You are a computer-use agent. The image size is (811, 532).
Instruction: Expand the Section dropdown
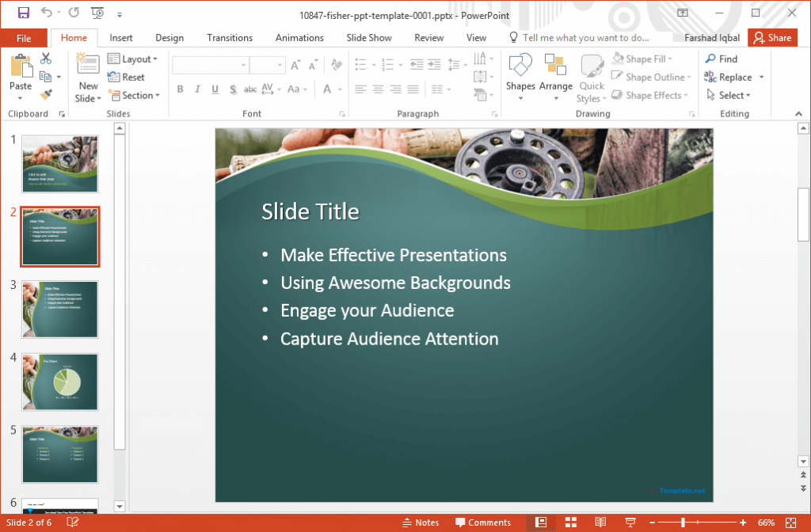pyautogui.click(x=135, y=95)
